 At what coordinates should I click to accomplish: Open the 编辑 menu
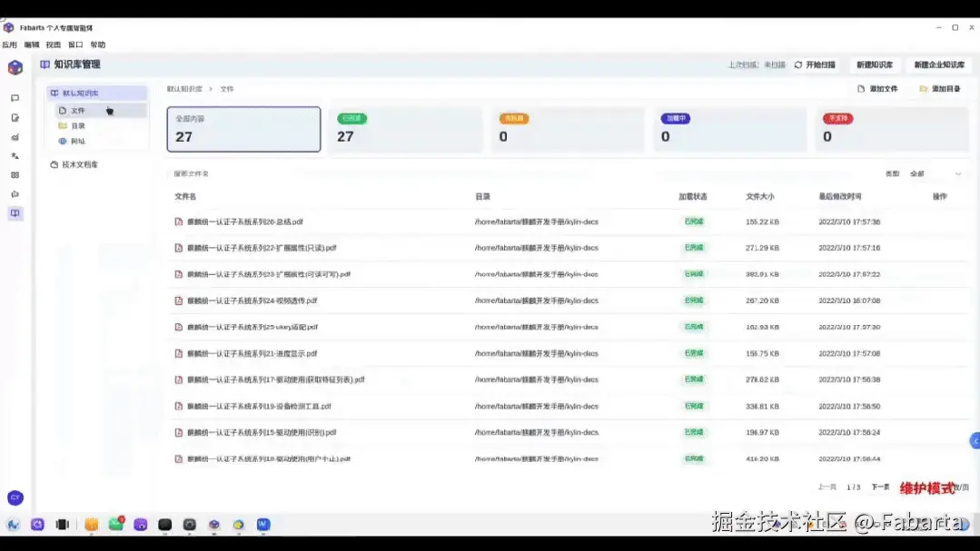click(x=31, y=45)
